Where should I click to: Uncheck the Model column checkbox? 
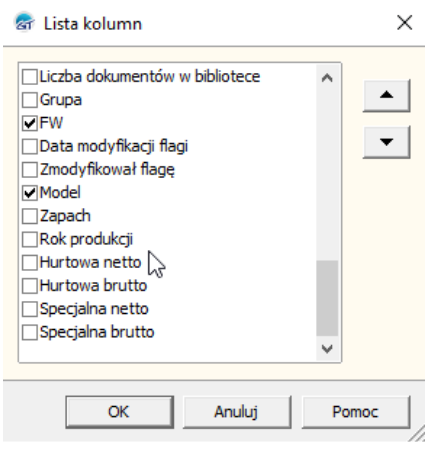click(30, 193)
